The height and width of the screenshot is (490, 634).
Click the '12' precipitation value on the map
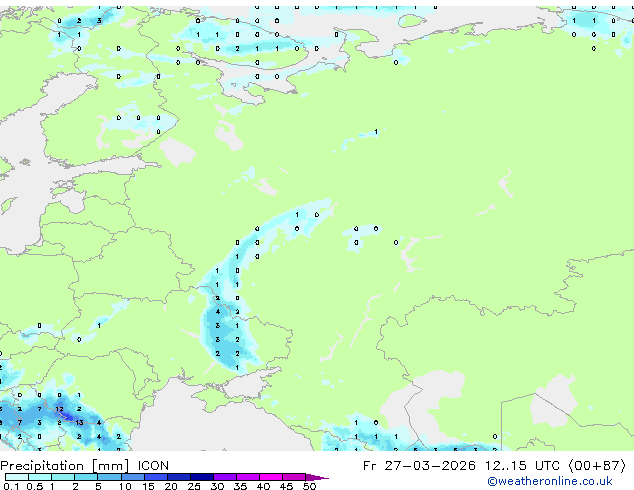[x=59, y=409]
